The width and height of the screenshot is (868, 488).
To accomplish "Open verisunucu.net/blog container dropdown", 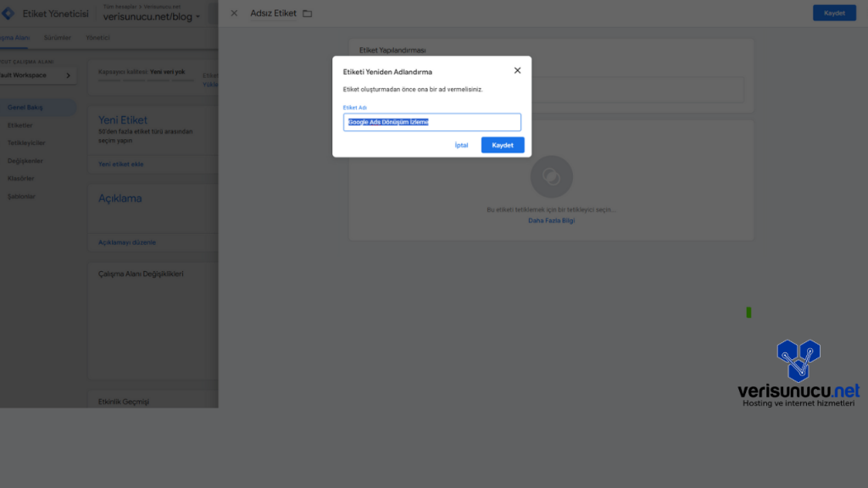I will pos(151,17).
